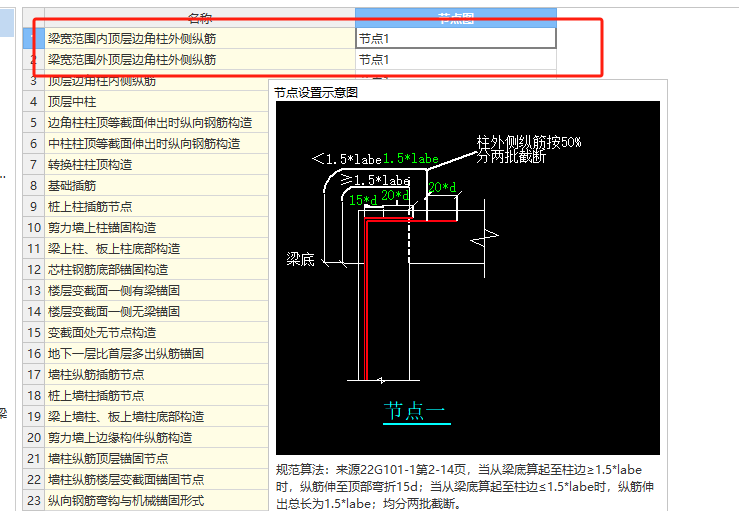Click the 节点一 title in diagram
Screen dimensions: 739x511
click(415, 411)
